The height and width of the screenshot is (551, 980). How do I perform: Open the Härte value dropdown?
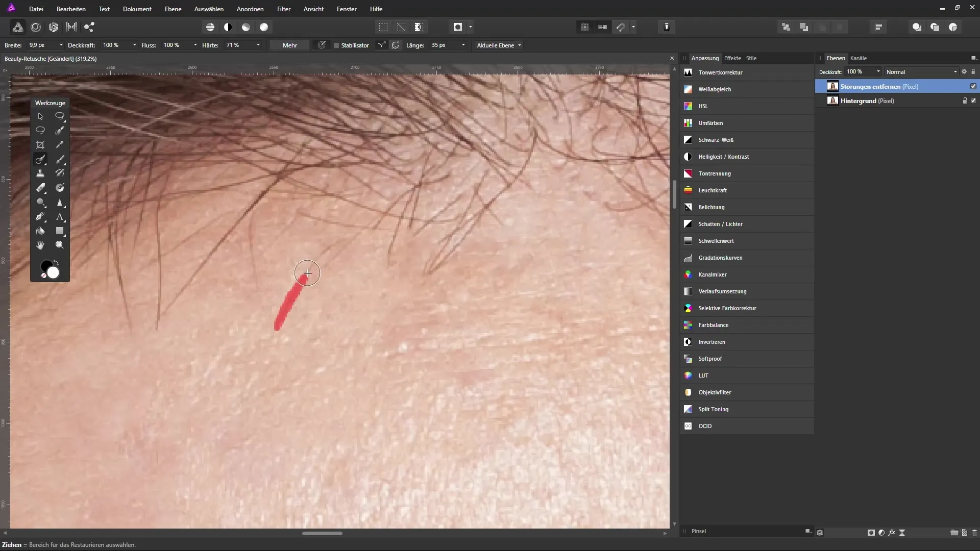[x=258, y=45]
